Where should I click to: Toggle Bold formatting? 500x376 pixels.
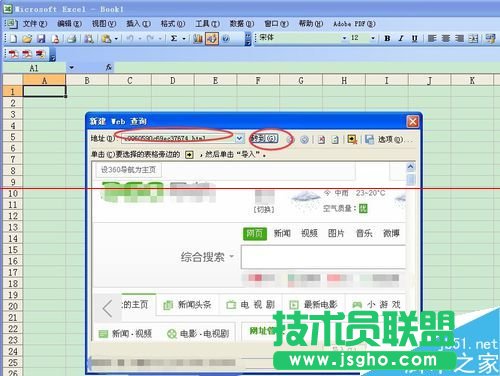(x=387, y=39)
